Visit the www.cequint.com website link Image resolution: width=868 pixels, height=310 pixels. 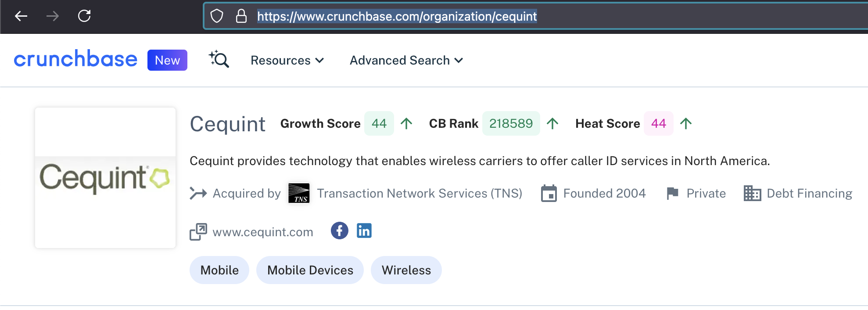(263, 232)
